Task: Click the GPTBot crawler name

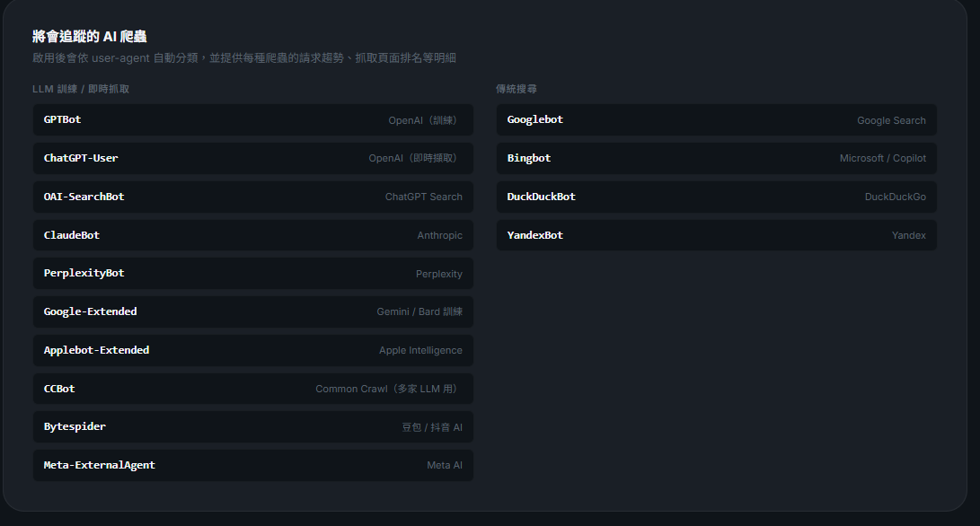Action: (63, 119)
